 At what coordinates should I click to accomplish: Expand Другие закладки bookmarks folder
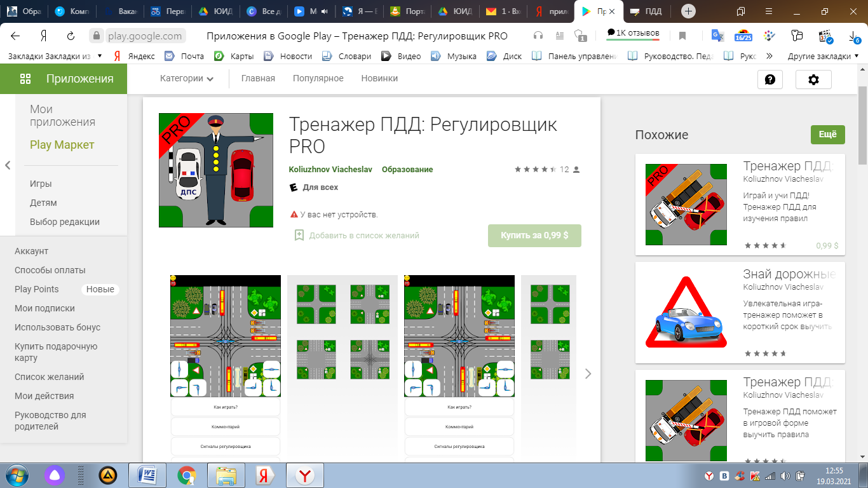tap(823, 56)
